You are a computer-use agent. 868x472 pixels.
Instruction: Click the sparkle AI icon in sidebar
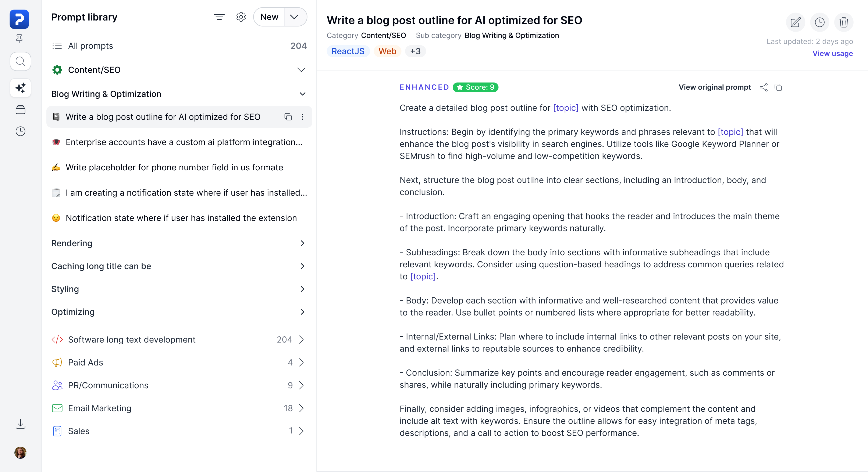(21, 88)
